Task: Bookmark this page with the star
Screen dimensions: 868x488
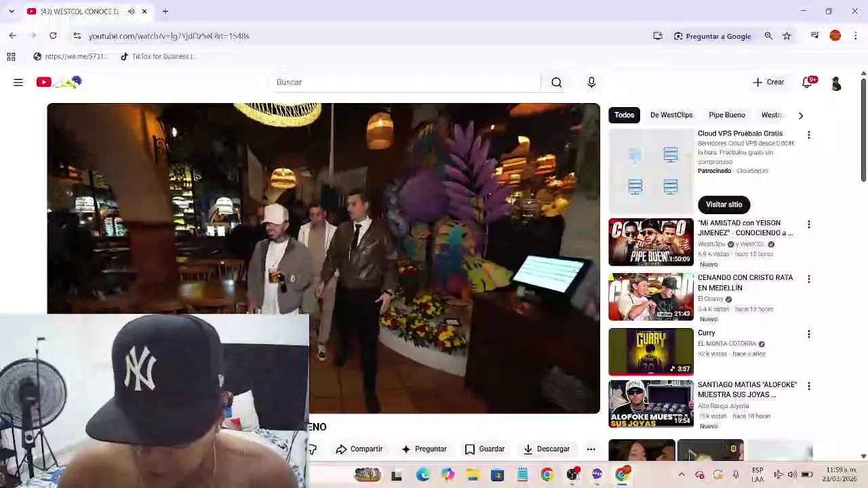Action: (787, 36)
